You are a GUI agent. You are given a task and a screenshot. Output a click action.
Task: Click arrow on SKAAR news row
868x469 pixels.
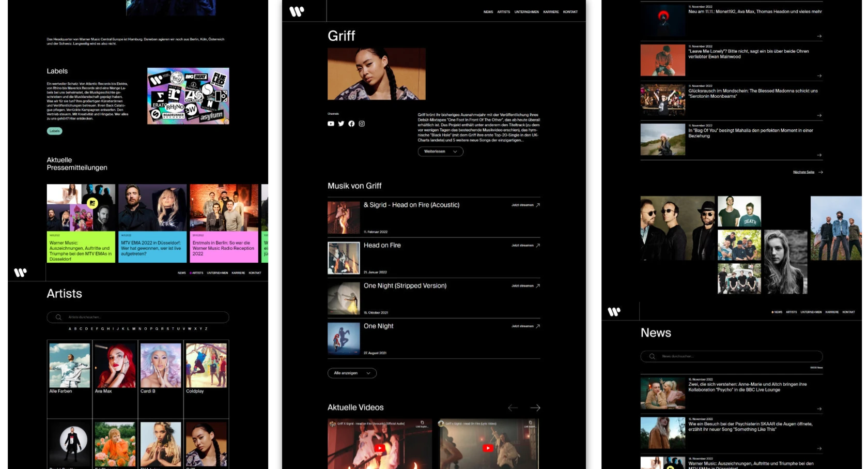pyautogui.click(x=819, y=448)
